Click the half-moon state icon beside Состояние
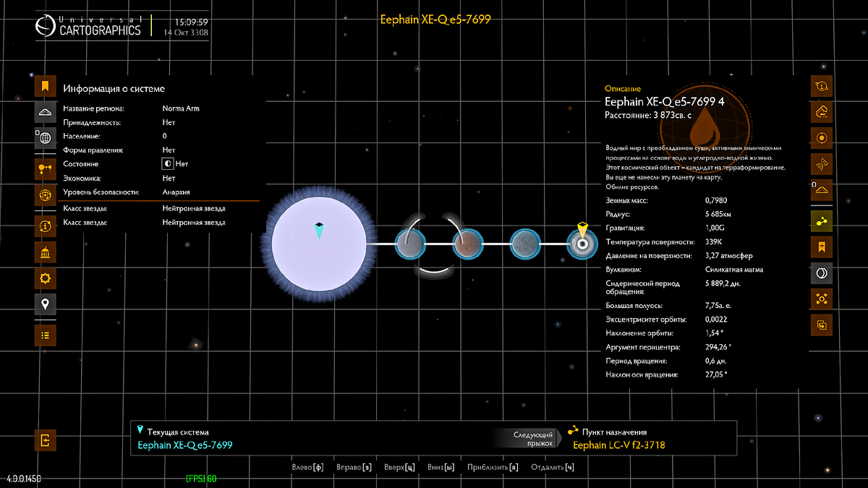The width and height of the screenshot is (868, 488). pos(167,164)
